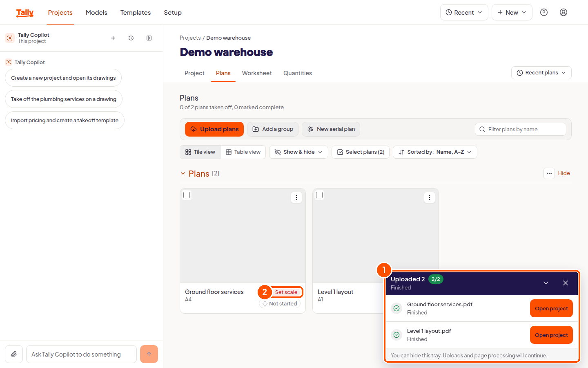Click the Upload plans button
Screen dimensions: 588x368
point(214,129)
